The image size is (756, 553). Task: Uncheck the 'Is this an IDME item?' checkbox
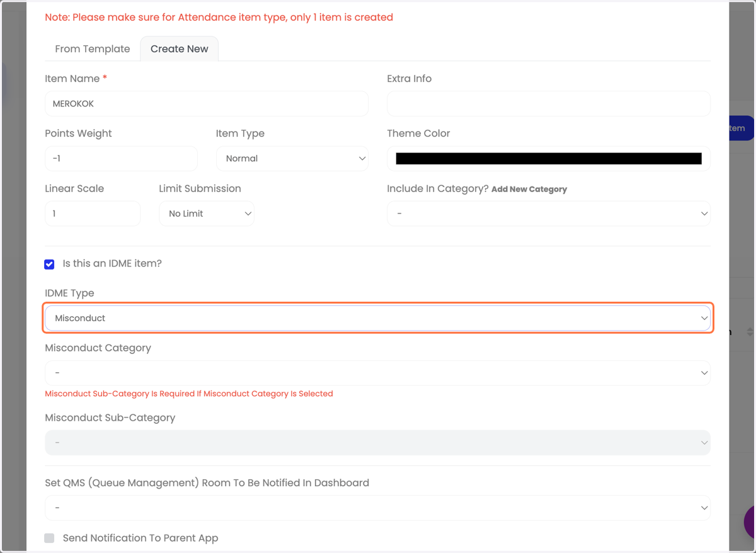(x=49, y=264)
